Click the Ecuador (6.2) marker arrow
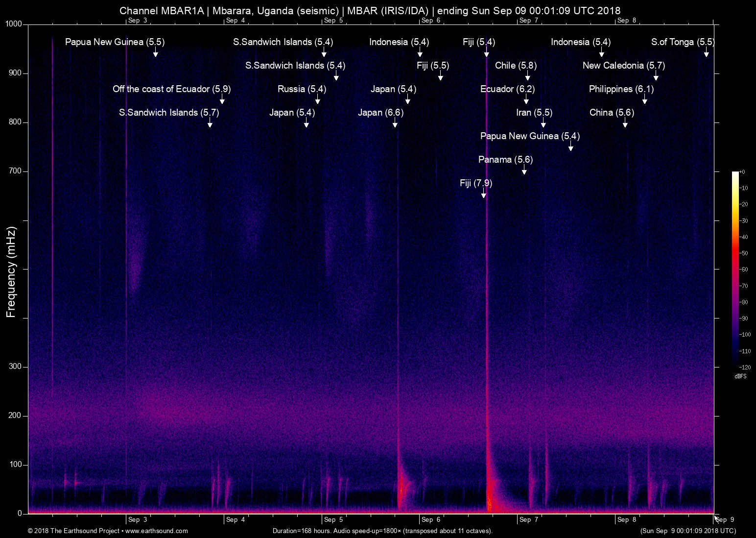Screen dimensions: 756x538 click(526, 99)
